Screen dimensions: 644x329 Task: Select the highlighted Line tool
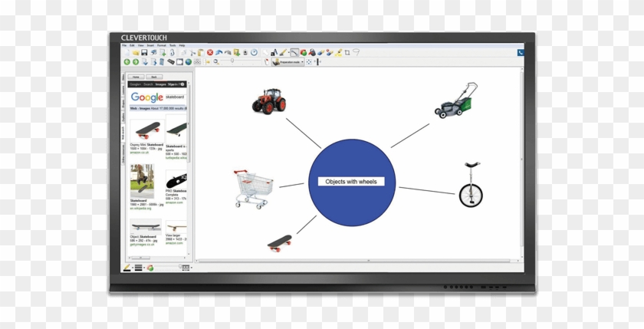point(294,53)
